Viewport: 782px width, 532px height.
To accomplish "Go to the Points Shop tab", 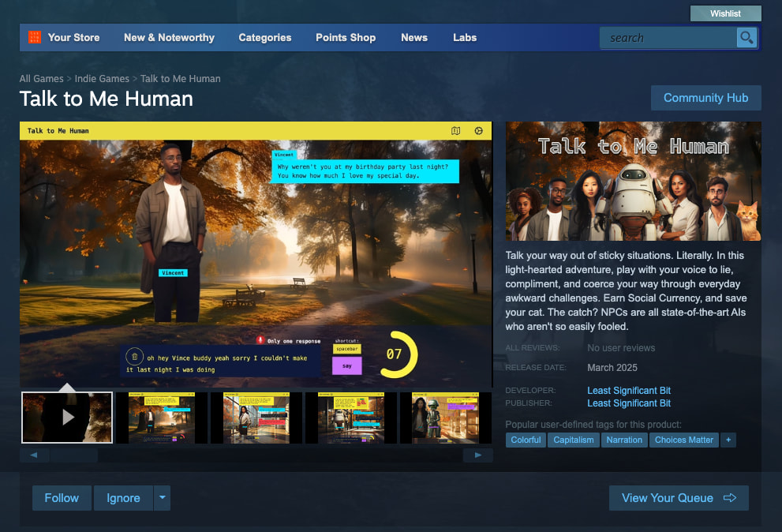I will coord(346,37).
